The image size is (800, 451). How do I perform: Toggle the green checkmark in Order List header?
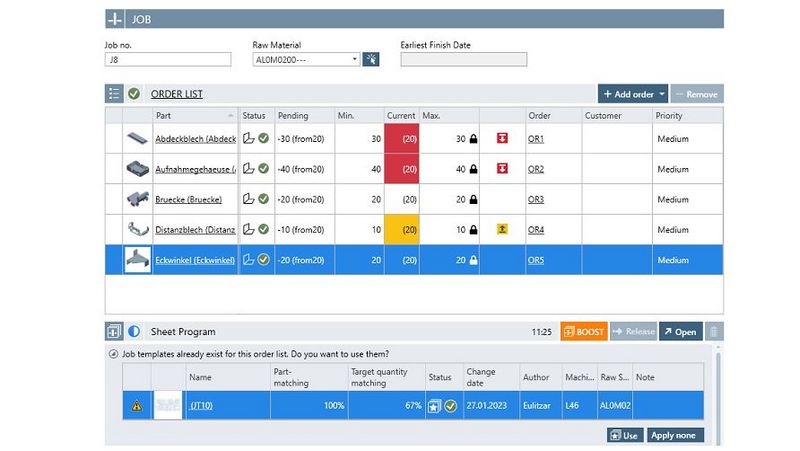134,94
